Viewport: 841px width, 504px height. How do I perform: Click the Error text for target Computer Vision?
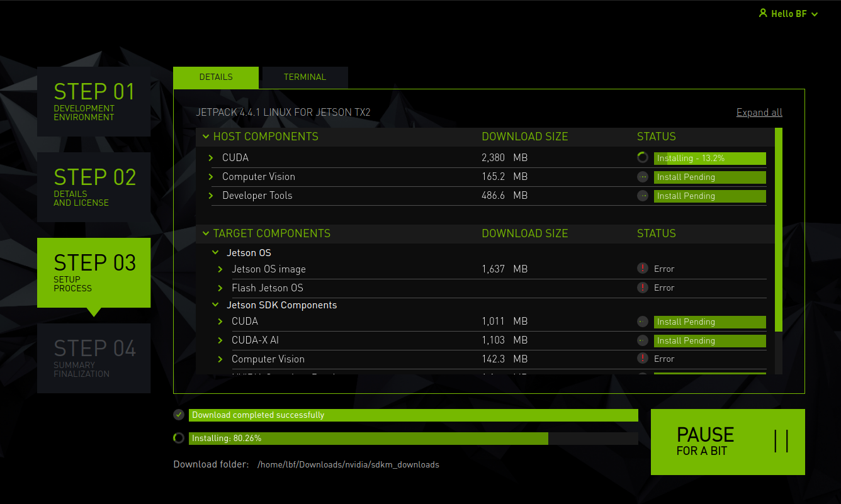click(x=664, y=359)
